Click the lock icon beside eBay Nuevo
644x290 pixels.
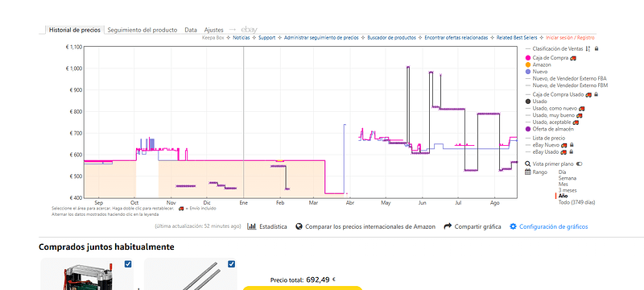click(x=572, y=145)
